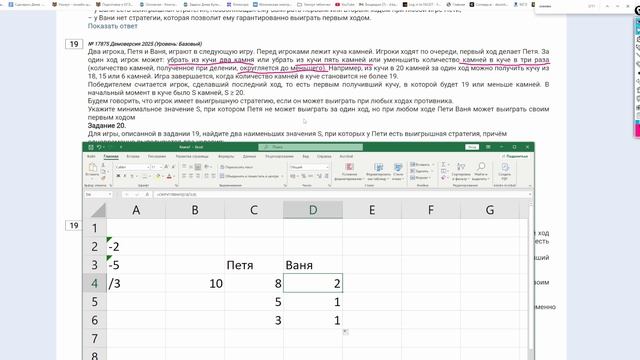Click the Italic button in Excel ribbon
640x360 pixels.
pos(125,176)
